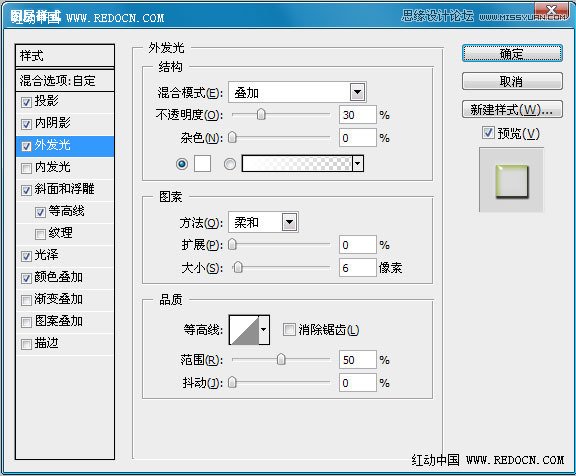The width and height of the screenshot is (576, 476).
Task: Enable the 内发光 checkbox
Action: pyautogui.click(x=26, y=168)
